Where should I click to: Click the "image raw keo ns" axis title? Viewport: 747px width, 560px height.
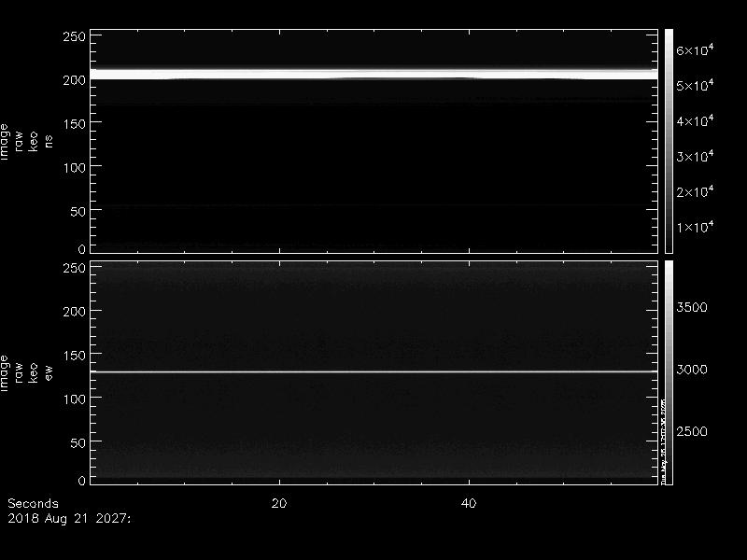[x=26, y=142]
